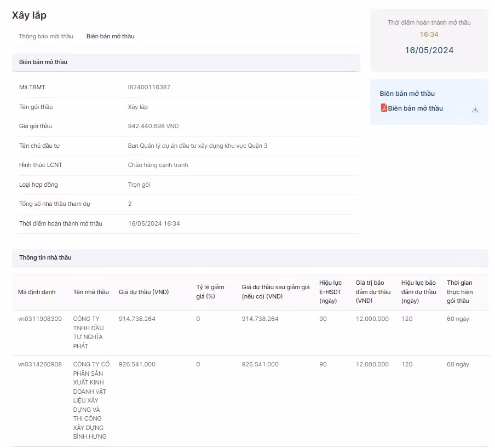Select the Bình Hưng construction company name
The width and height of the screenshot is (495, 448).
90,400
